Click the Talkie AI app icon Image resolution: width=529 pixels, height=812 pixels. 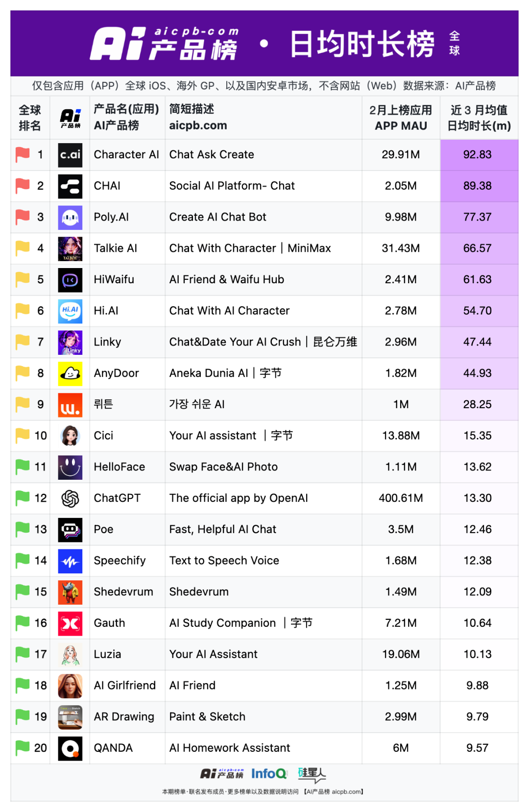tap(70, 248)
